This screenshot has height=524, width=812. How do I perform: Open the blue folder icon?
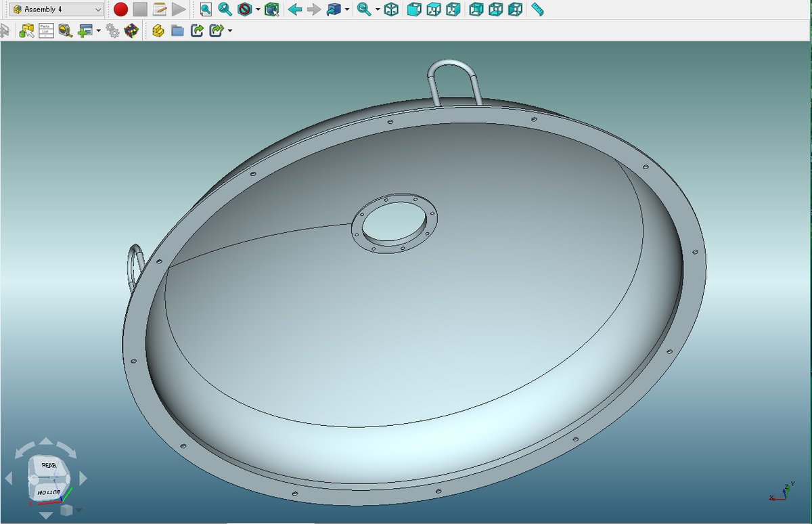point(177,30)
